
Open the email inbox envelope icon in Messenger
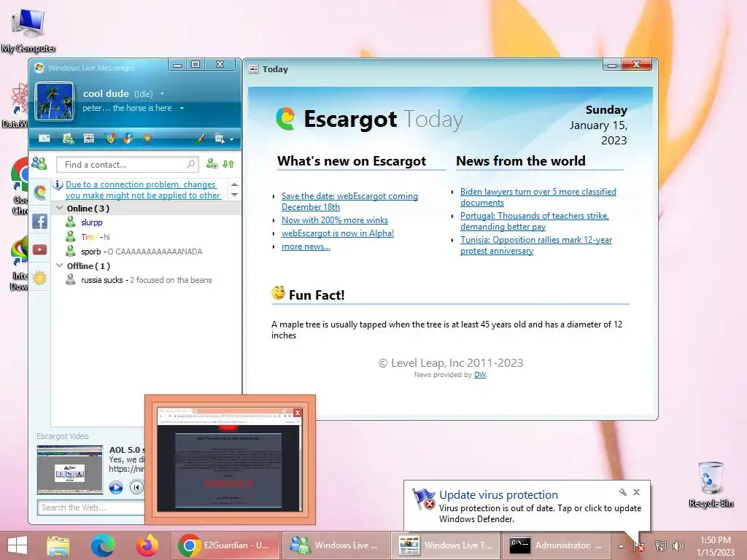pyautogui.click(x=44, y=138)
